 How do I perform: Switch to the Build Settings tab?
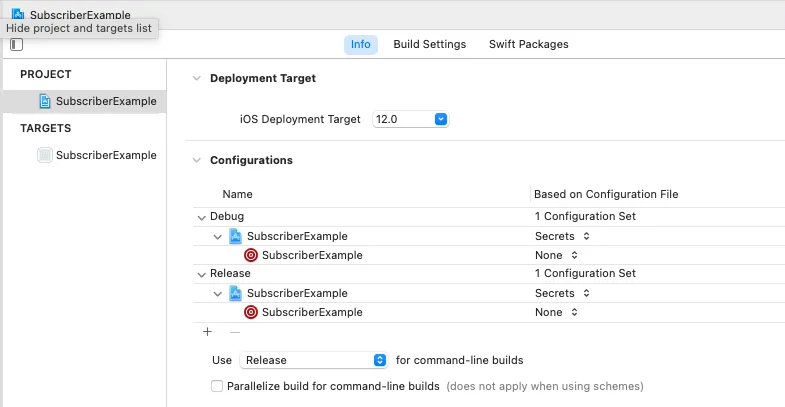tap(429, 44)
